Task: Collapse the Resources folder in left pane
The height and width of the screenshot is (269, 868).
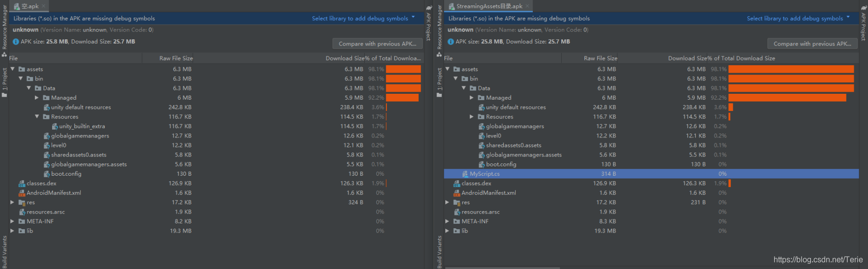Action: [37, 116]
